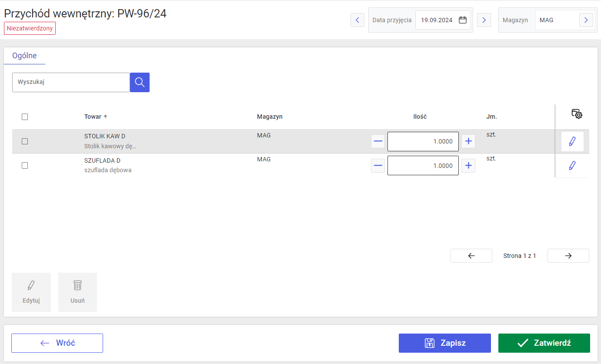Click the quantity field for SZUFLADA D
The image size is (601, 364).
click(423, 166)
